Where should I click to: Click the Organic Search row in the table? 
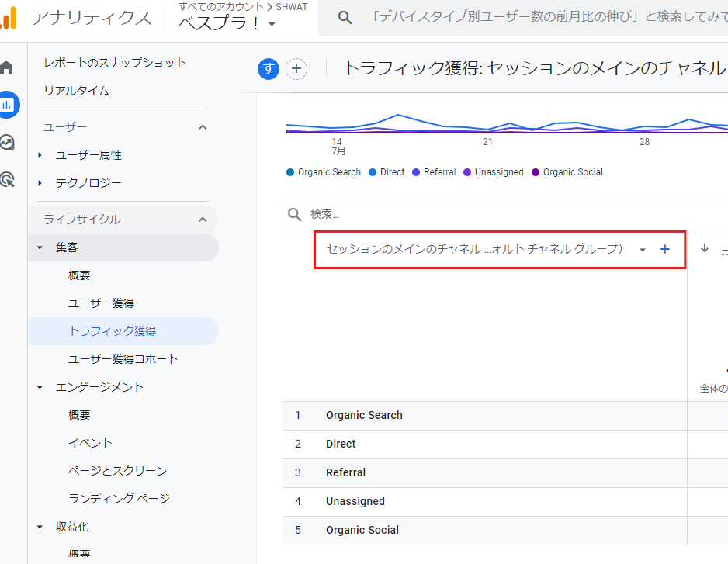point(364,415)
